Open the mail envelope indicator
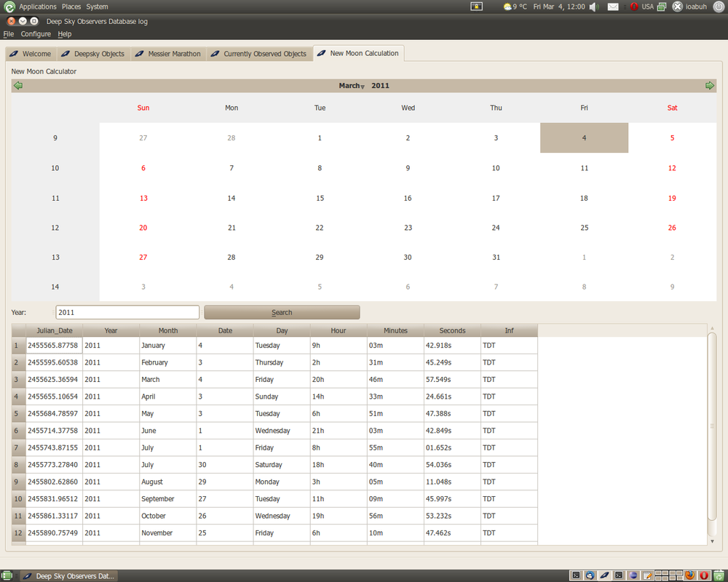The width and height of the screenshot is (728, 582). (x=613, y=7)
